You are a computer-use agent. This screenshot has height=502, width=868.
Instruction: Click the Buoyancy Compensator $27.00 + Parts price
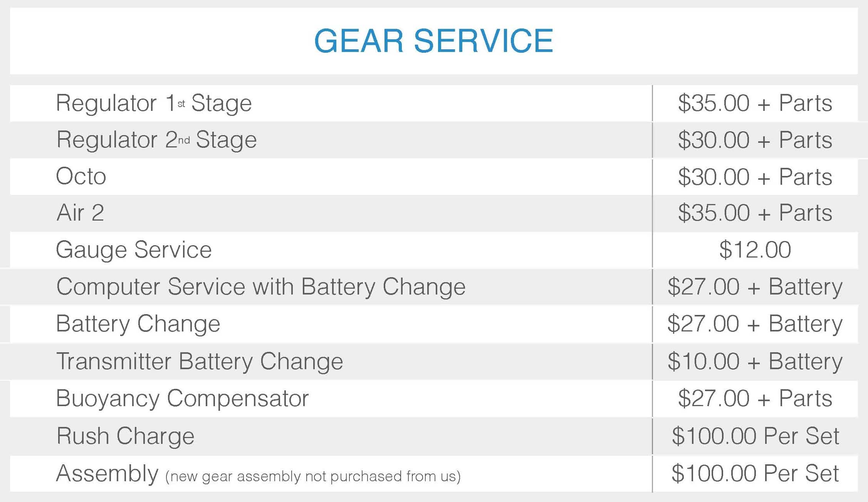pyautogui.click(x=755, y=398)
